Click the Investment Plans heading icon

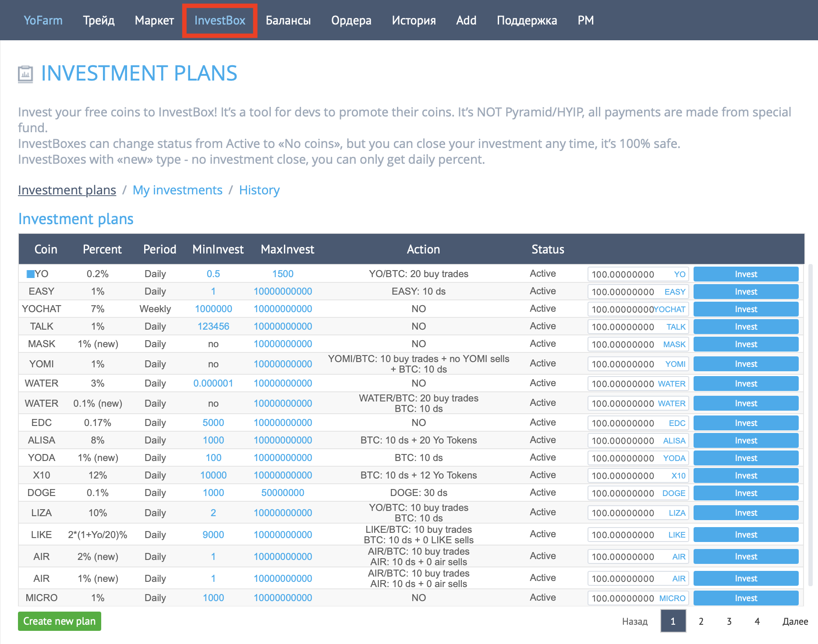25,74
